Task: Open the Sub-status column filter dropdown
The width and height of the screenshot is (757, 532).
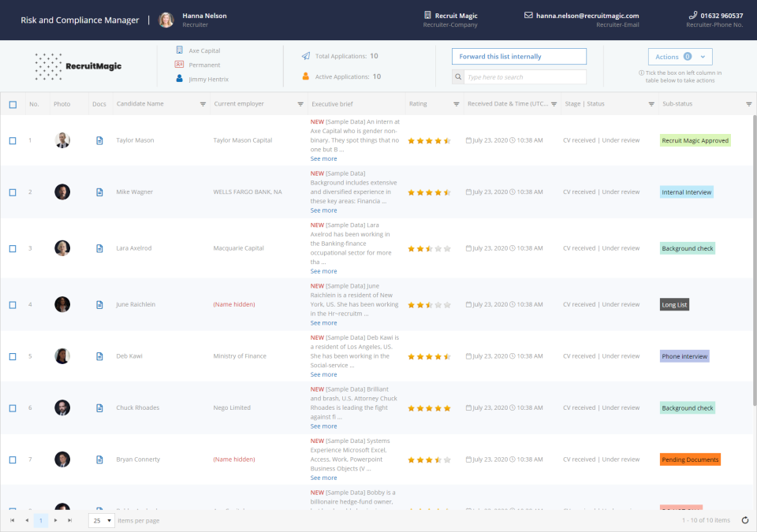Action: pos(748,103)
